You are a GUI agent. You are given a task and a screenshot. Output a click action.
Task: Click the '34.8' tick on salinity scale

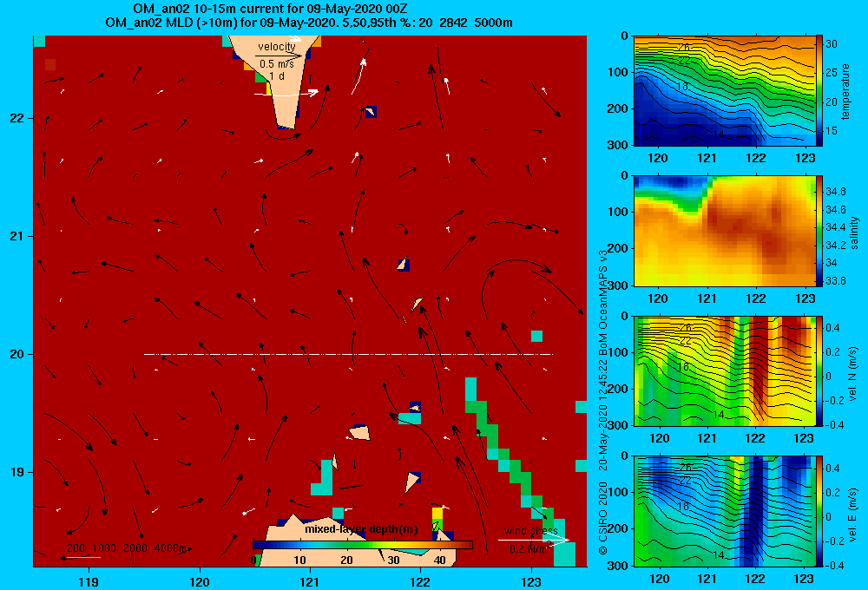pyautogui.click(x=835, y=192)
